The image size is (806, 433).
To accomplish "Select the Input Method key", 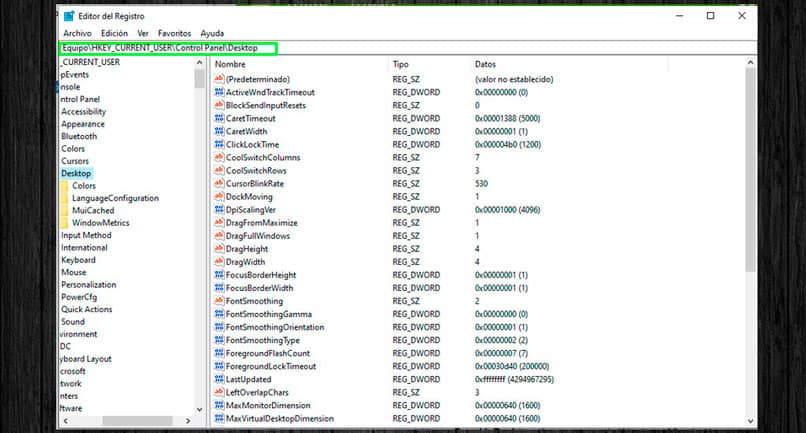I will point(86,235).
